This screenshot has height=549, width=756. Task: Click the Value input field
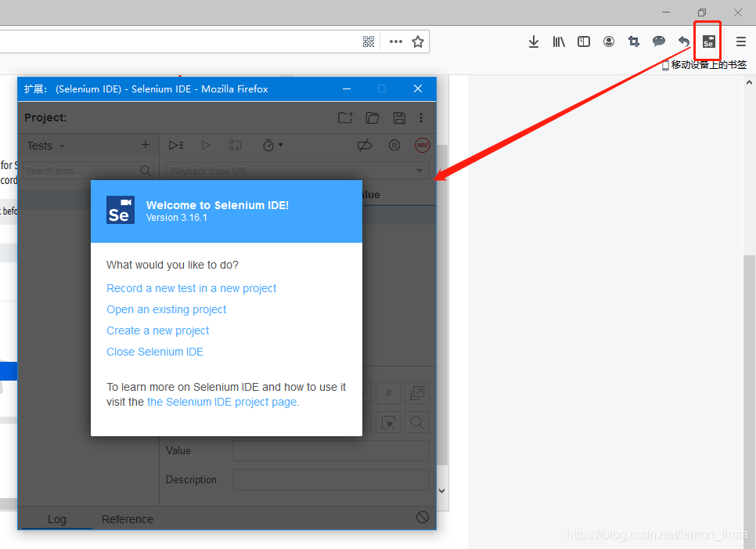(331, 450)
